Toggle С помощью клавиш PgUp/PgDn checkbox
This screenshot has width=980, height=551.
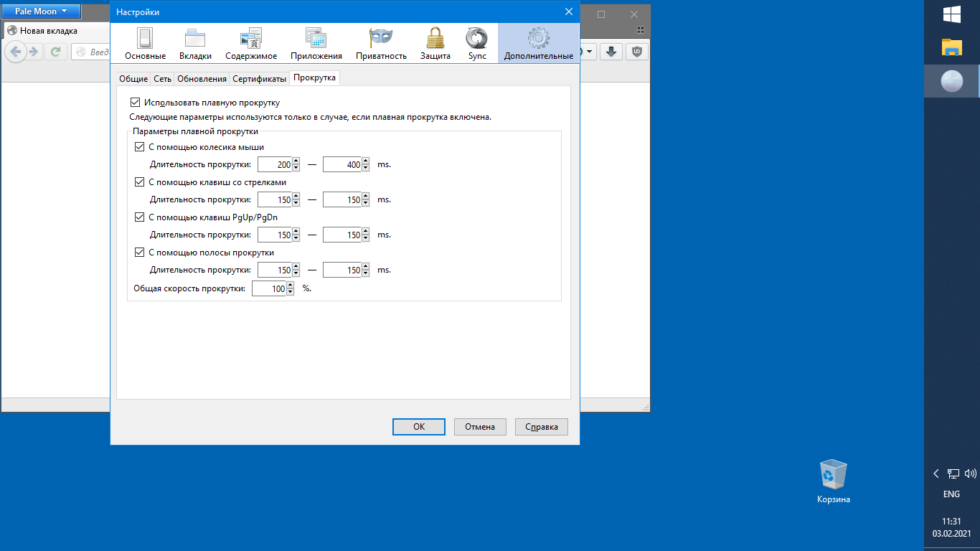tap(140, 217)
